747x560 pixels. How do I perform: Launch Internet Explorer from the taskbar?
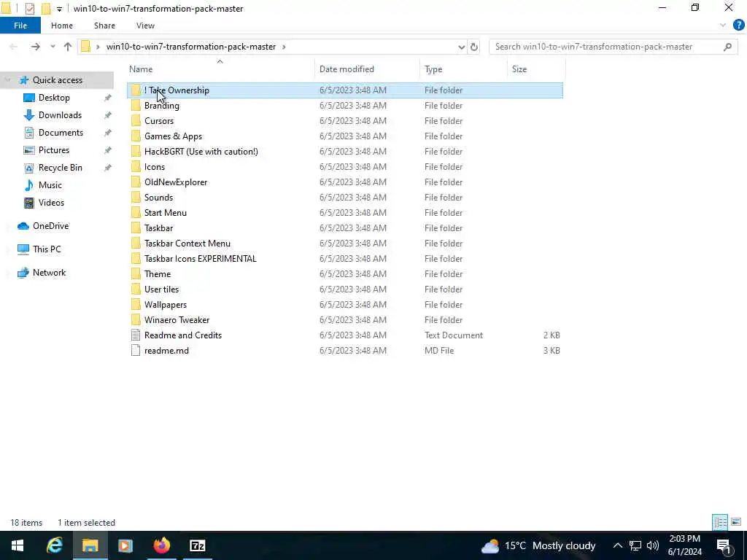54,545
